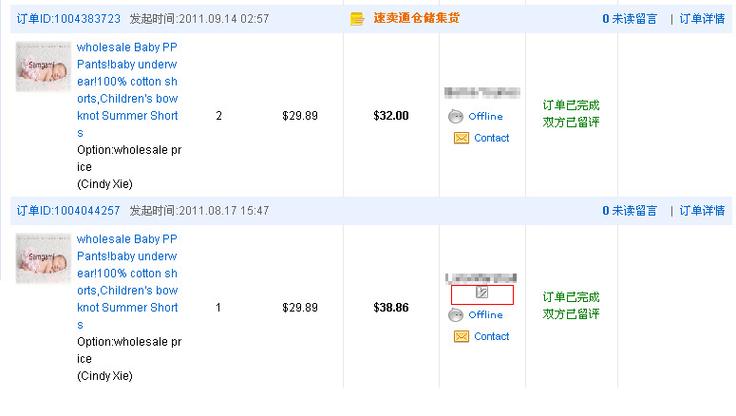Screen dimensions: 736x416
Task: View 0 未读留言 for order 1004383723
Action: click(x=629, y=19)
